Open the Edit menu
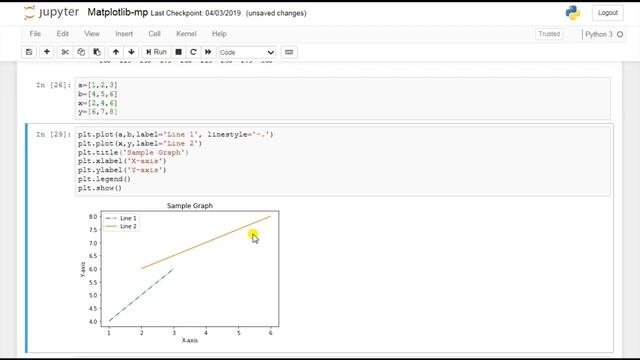640x360 pixels. 62,34
